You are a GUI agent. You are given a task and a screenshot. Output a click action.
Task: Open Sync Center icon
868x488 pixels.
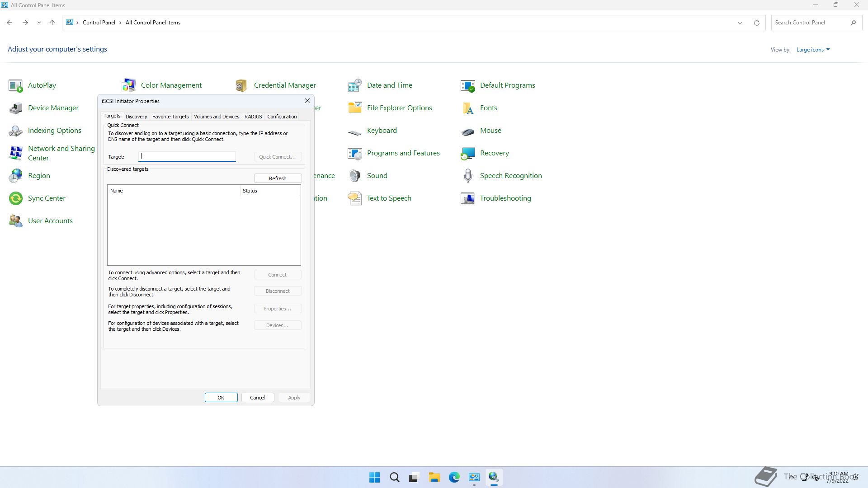point(16,198)
